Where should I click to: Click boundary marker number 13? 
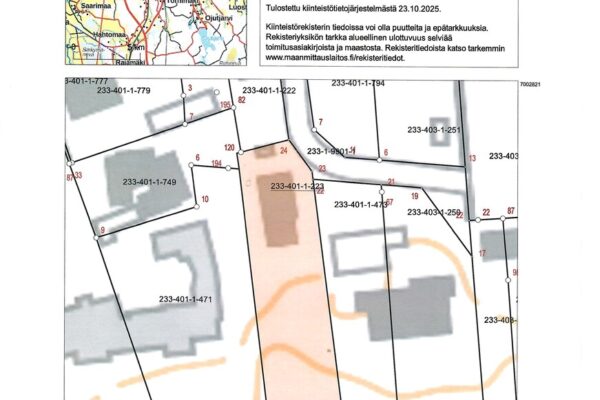pos(472,159)
